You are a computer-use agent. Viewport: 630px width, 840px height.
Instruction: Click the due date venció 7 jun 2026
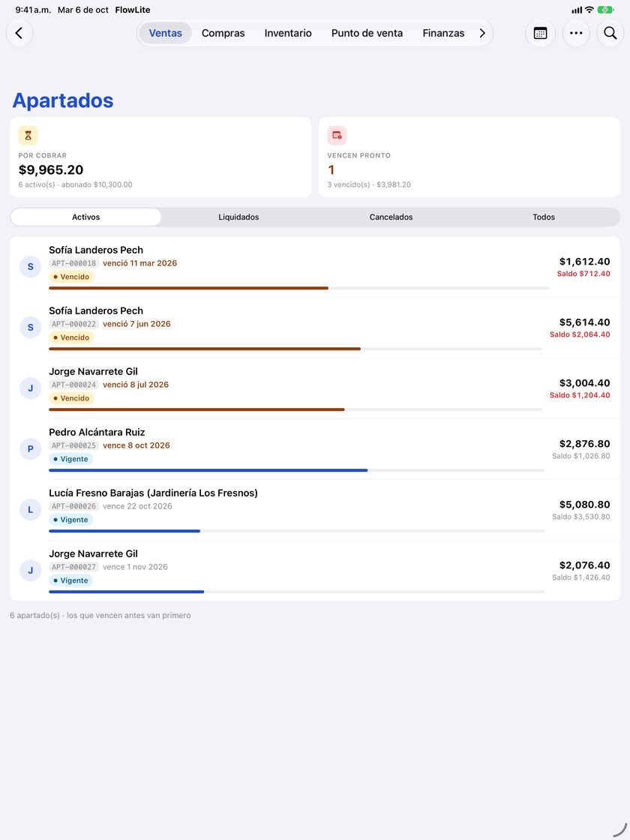[136, 324]
